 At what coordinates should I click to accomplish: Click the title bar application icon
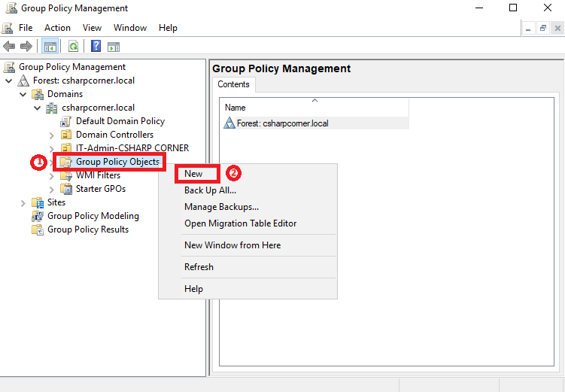(x=11, y=8)
